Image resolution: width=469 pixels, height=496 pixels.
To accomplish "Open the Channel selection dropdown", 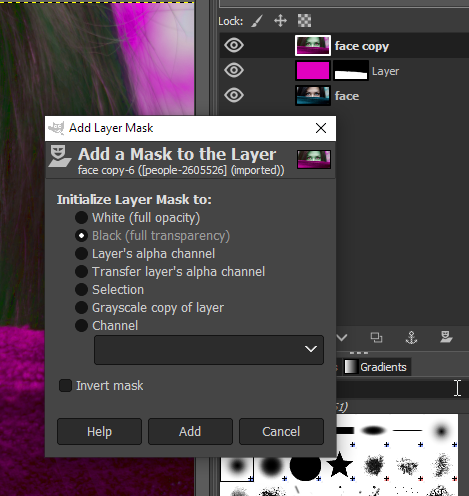I will (209, 350).
